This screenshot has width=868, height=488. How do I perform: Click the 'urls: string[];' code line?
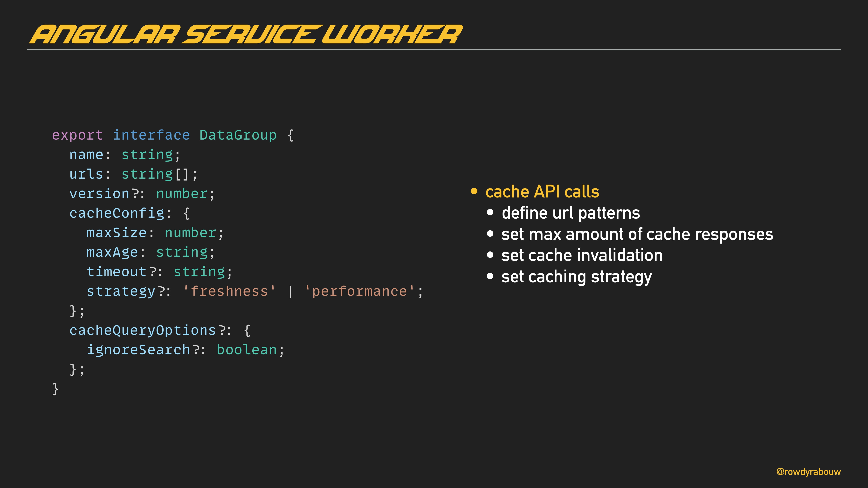[x=133, y=174]
